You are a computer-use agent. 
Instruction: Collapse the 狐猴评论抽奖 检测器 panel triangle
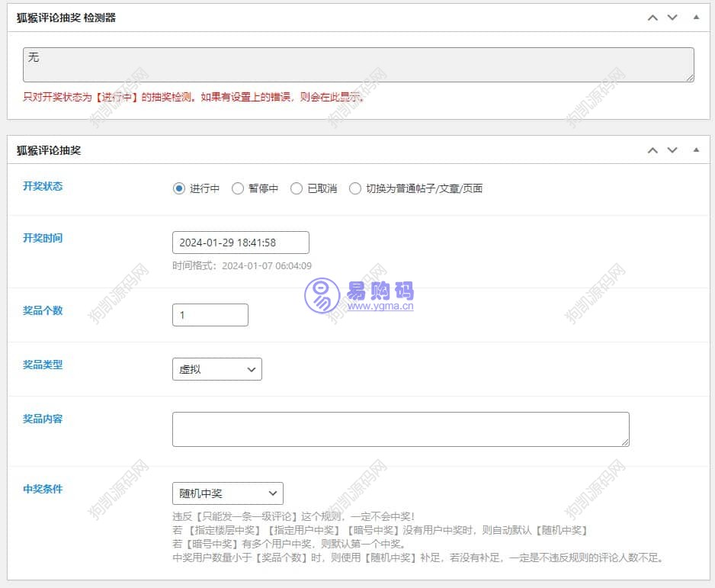[x=696, y=17]
